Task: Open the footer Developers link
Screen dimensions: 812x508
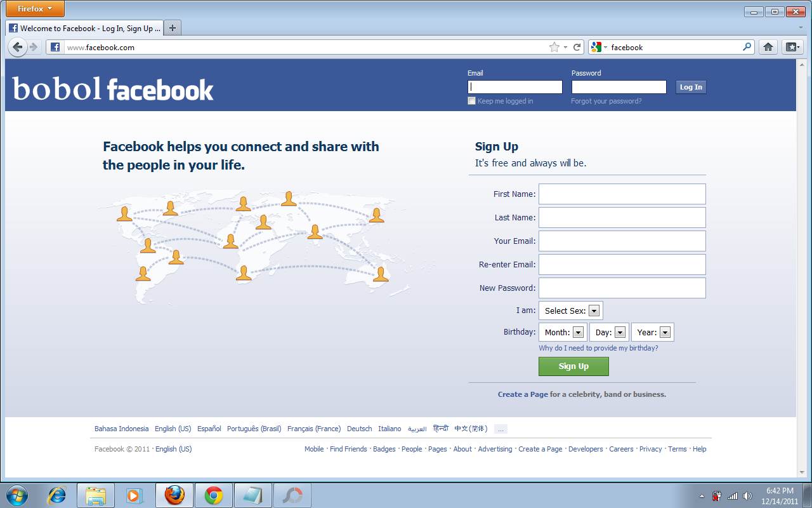Action: 586,449
